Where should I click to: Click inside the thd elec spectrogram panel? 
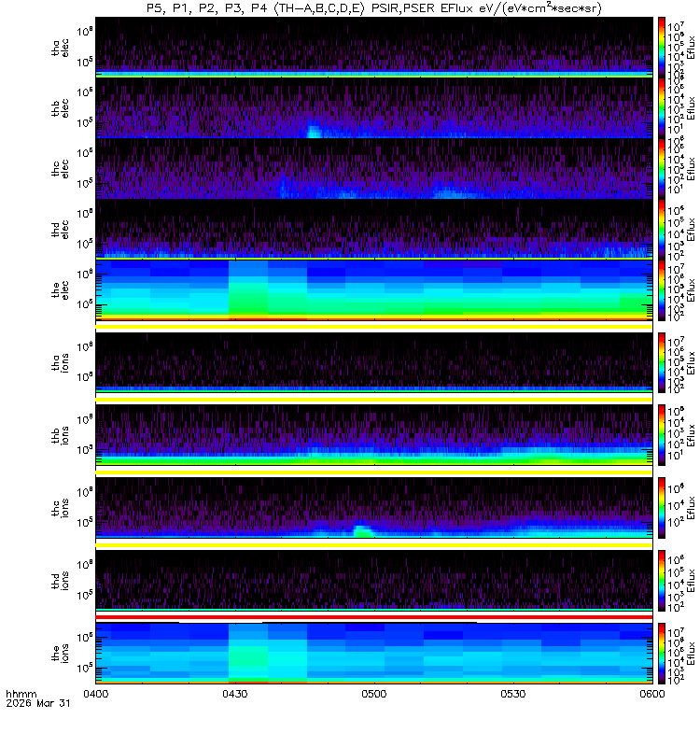click(x=374, y=229)
